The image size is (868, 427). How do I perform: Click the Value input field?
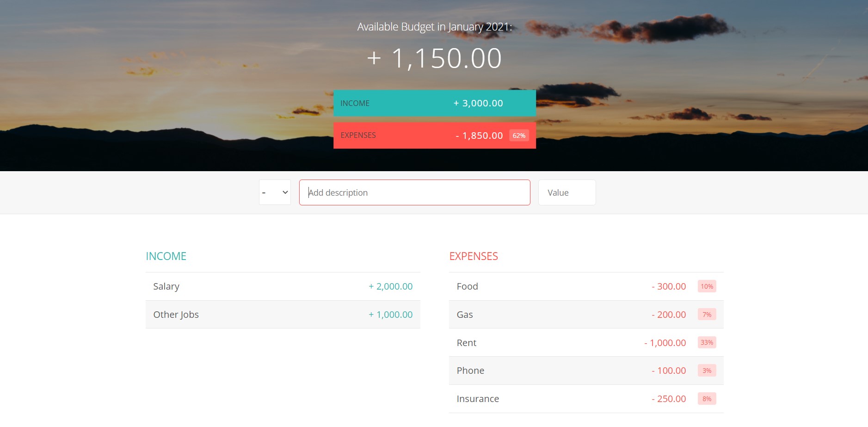click(567, 192)
